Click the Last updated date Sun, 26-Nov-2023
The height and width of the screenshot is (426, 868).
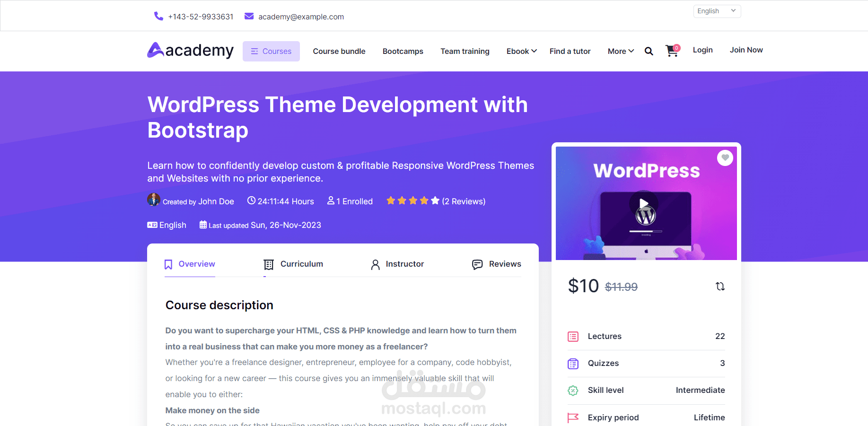[x=286, y=225]
